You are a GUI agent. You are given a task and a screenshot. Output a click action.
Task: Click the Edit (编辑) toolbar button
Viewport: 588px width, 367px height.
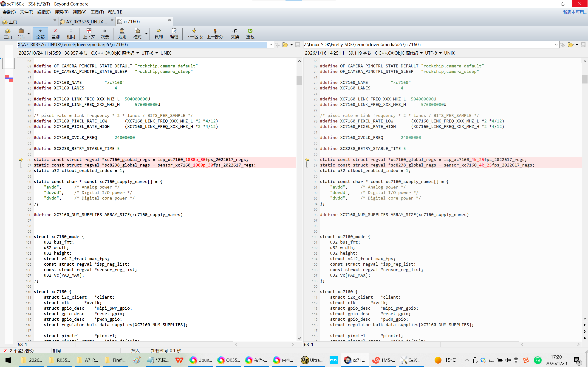[174, 33]
